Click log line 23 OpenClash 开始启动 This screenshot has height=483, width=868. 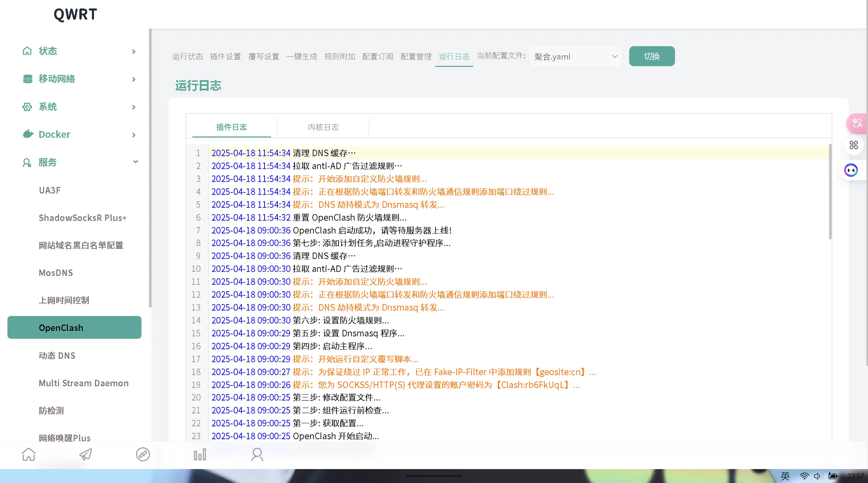(295, 436)
